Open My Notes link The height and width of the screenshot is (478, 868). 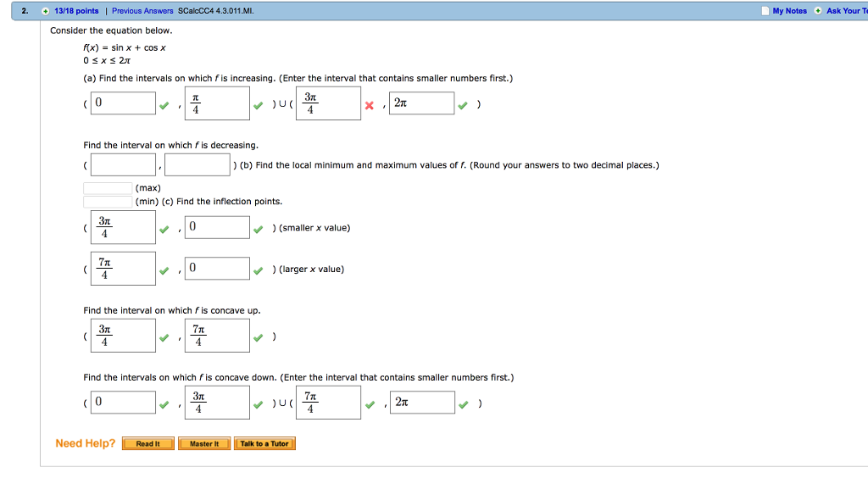tap(789, 11)
